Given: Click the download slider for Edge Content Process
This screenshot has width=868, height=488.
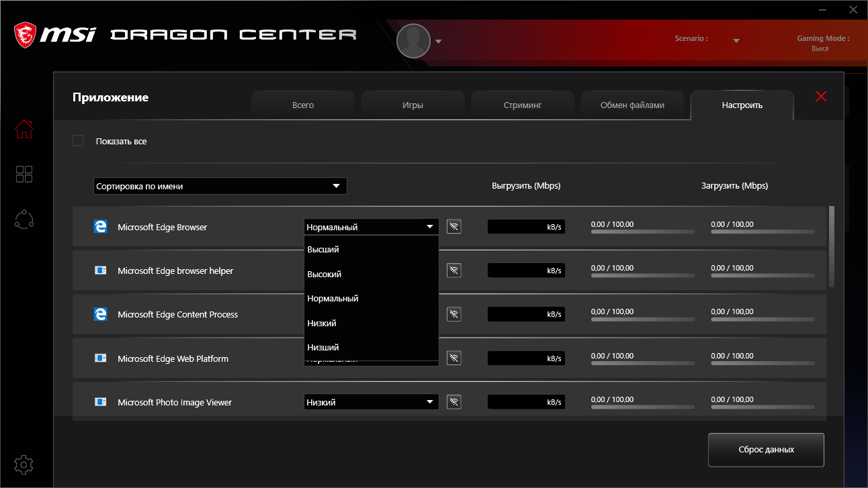Looking at the screenshot, I should [x=763, y=319].
